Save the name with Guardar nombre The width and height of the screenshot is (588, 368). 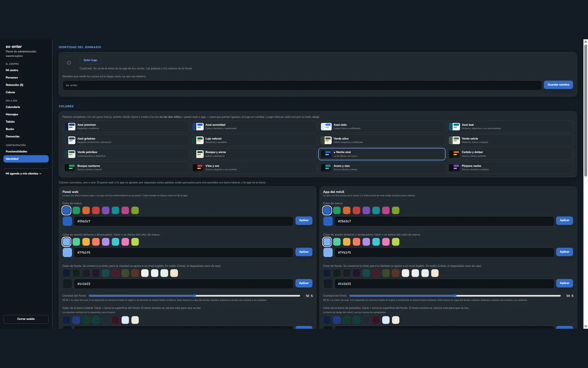(x=558, y=85)
